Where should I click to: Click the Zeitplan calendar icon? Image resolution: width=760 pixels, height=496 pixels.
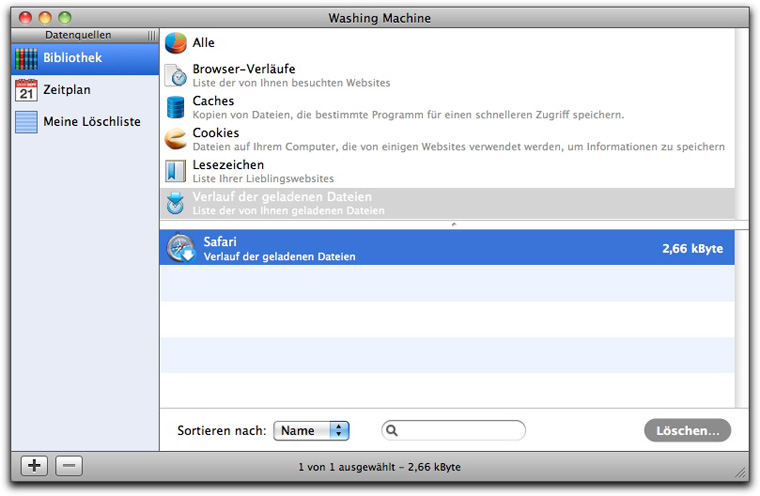coord(26,90)
